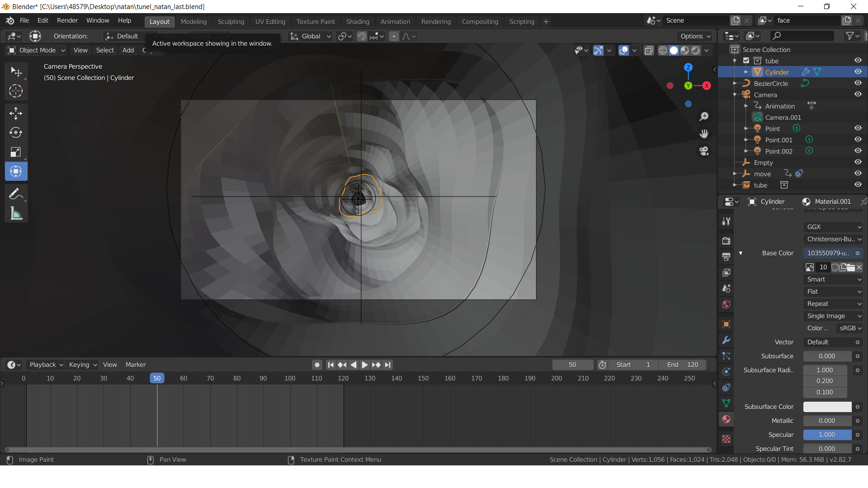The width and height of the screenshot is (868, 488).
Task: Select the Rotate tool
Action: (16, 132)
